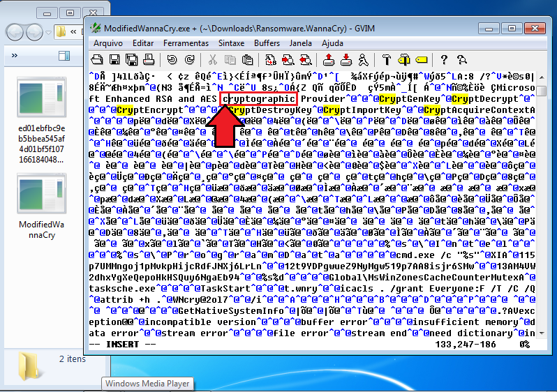Screen dimensions: 557x392
Task: Load session with red up-arrow icon
Action: [329, 60]
